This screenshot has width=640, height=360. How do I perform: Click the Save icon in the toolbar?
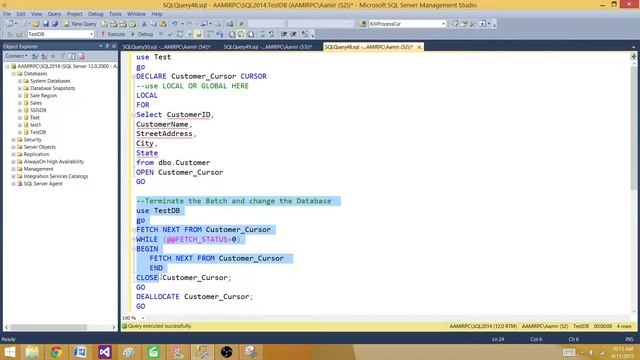[46, 24]
